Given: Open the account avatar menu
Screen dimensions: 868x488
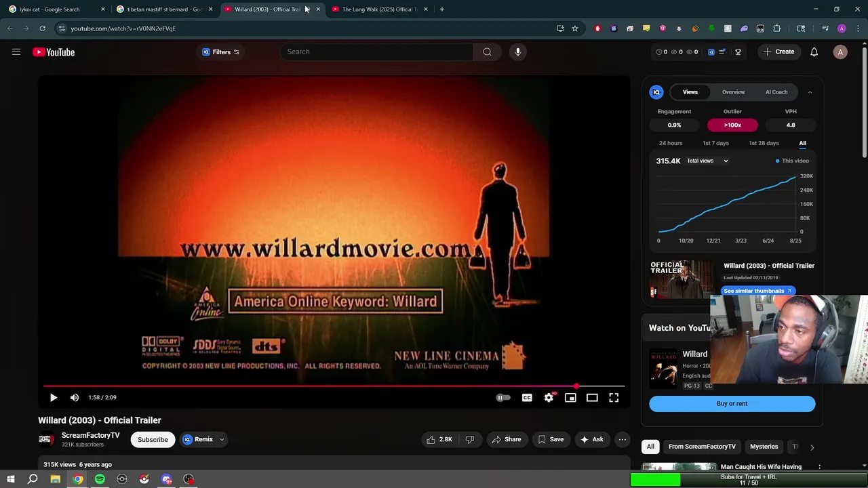Looking at the screenshot, I should pyautogui.click(x=840, y=52).
